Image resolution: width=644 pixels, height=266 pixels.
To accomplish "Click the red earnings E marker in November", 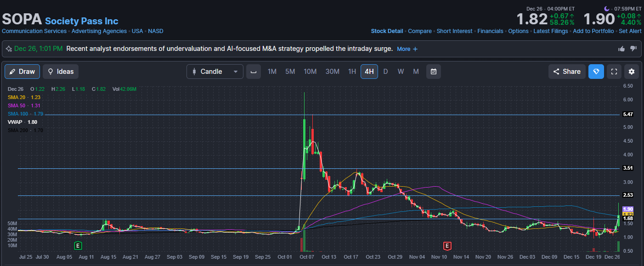I will [447, 246].
